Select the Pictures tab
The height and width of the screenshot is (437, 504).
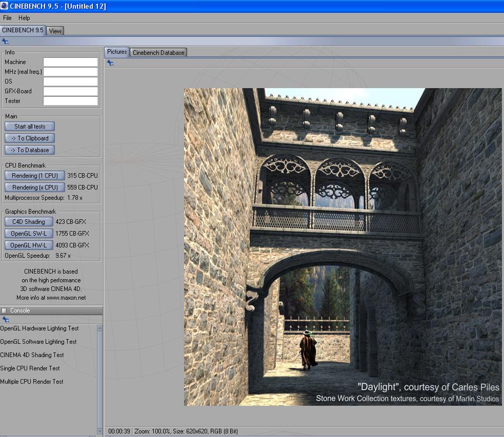[117, 52]
